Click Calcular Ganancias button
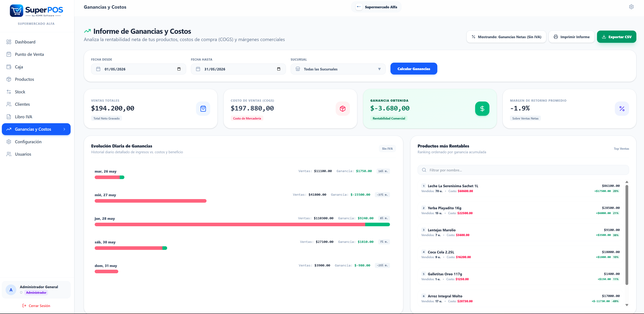This screenshot has height=314, width=644. click(414, 69)
